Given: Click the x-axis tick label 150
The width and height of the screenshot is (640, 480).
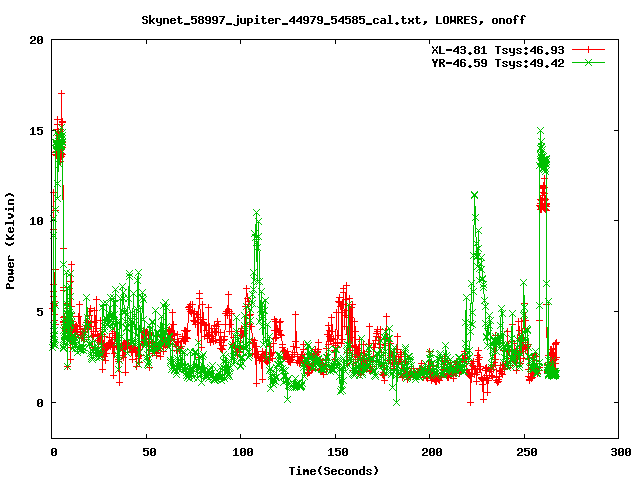Looking at the screenshot, I should (x=338, y=452).
